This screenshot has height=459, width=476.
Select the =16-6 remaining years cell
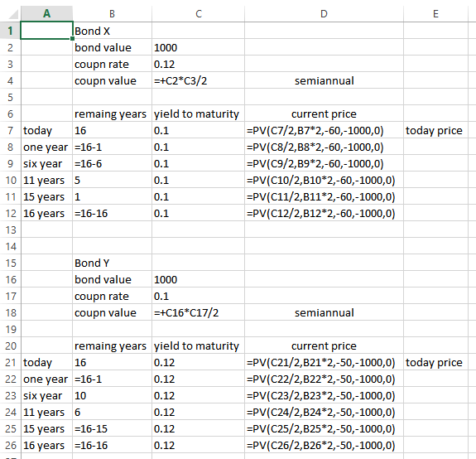pos(112,164)
